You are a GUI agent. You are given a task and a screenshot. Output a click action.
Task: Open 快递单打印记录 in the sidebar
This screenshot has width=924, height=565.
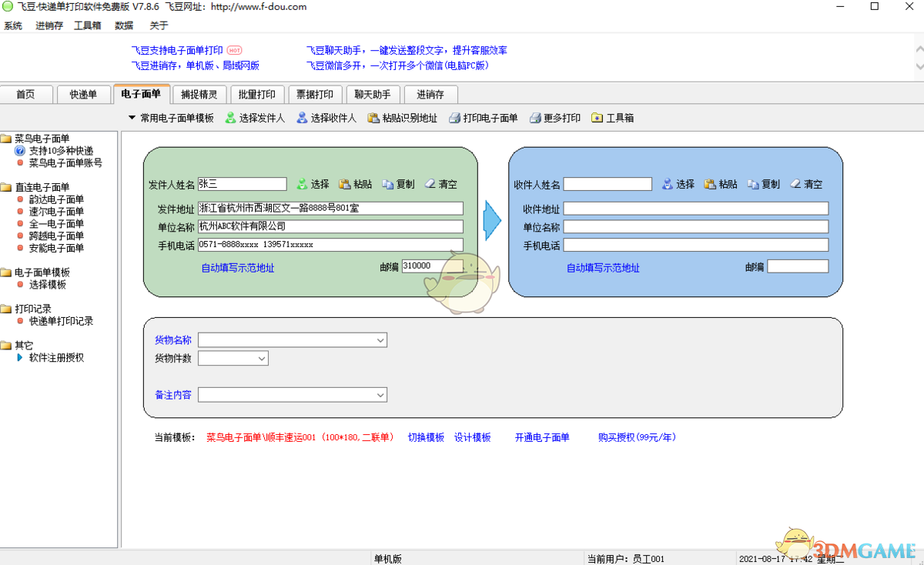tap(61, 321)
